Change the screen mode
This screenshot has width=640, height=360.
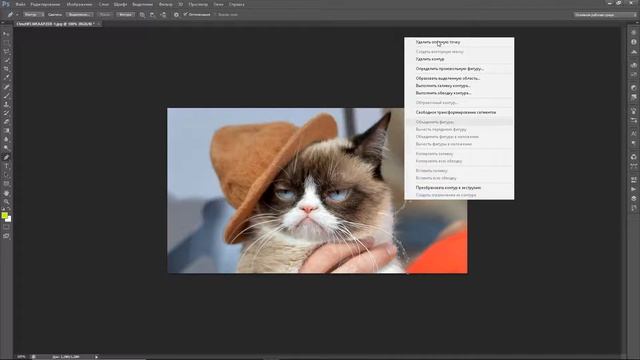pyautogui.click(x=6, y=236)
